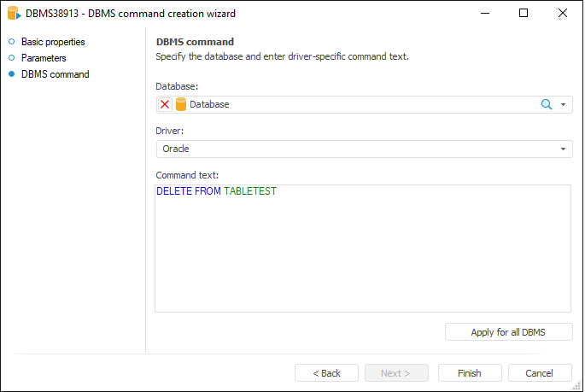Click the wizard icon in the title bar

point(13,14)
